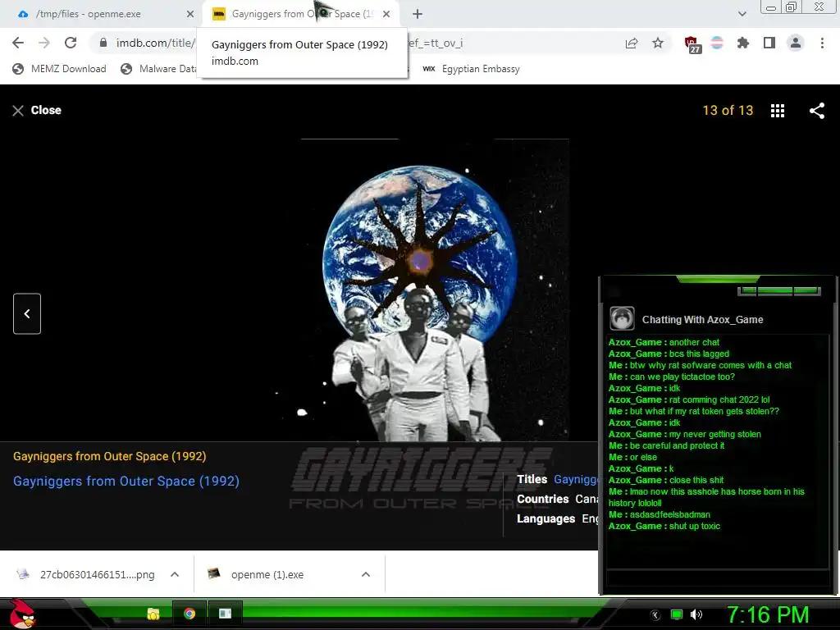Open the blue Gayniggers from Outer Space link
Viewport: 840px width, 630px height.
tap(126, 481)
